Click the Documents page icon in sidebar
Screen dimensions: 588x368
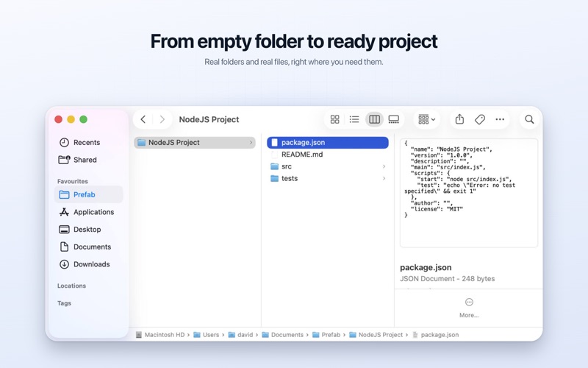pyautogui.click(x=64, y=247)
